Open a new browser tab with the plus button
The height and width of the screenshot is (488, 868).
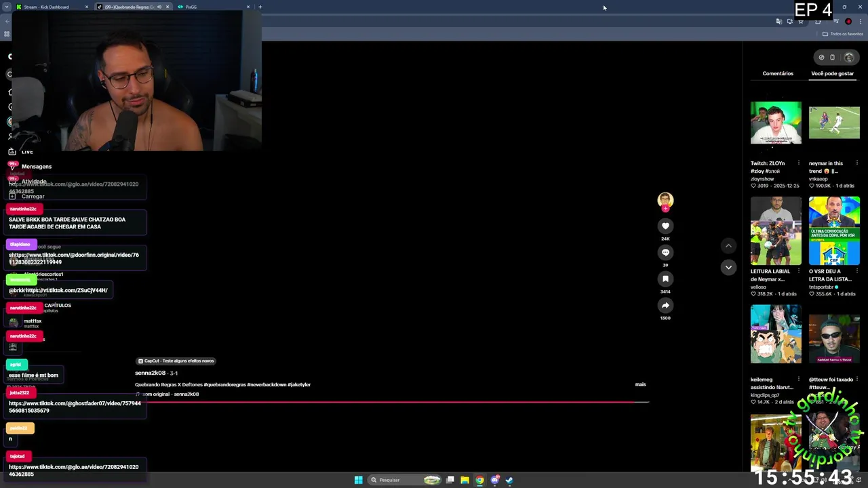point(260,7)
